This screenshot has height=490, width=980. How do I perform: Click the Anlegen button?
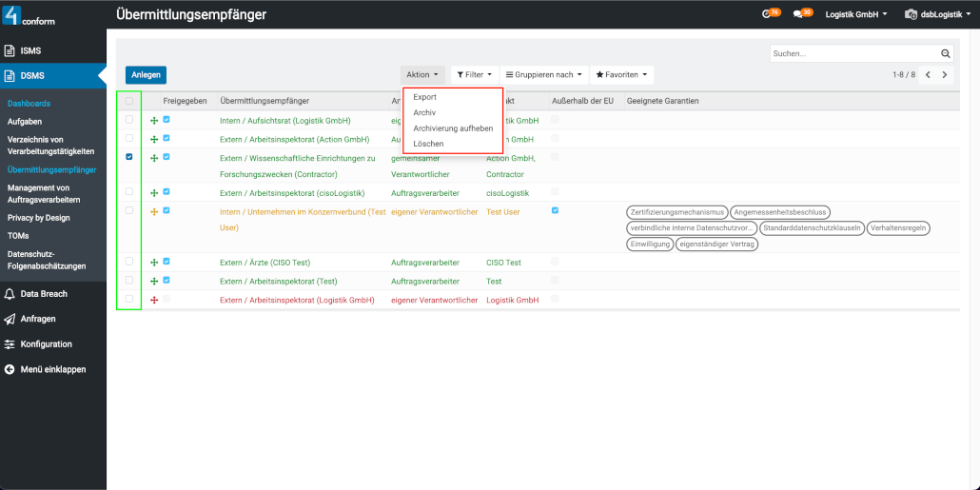(x=146, y=75)
